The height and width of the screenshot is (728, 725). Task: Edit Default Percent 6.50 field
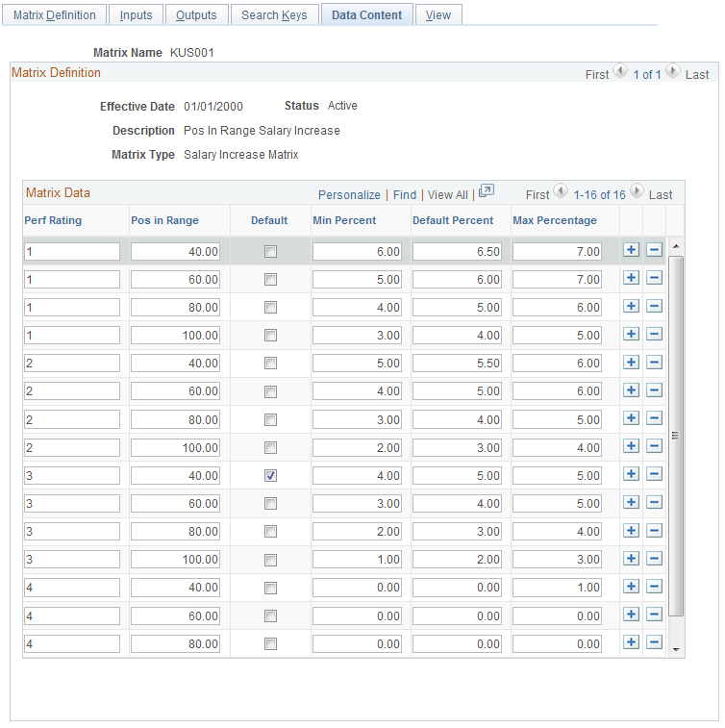pos(457,252)
